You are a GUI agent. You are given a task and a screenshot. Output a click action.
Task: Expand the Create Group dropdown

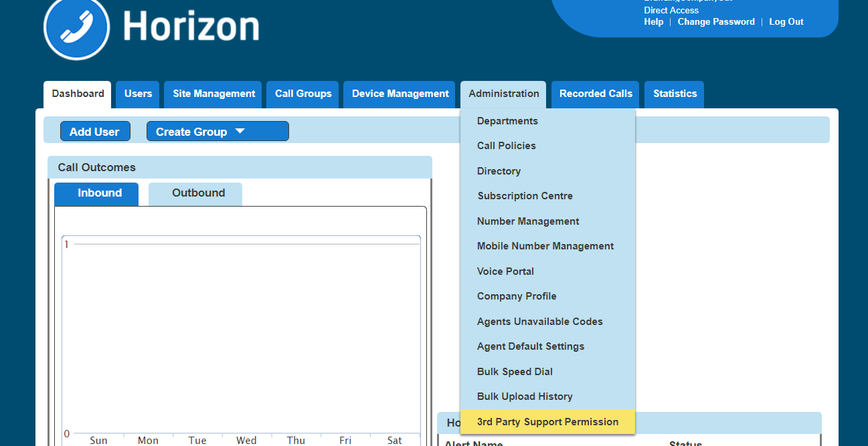(x=218, y=132)
